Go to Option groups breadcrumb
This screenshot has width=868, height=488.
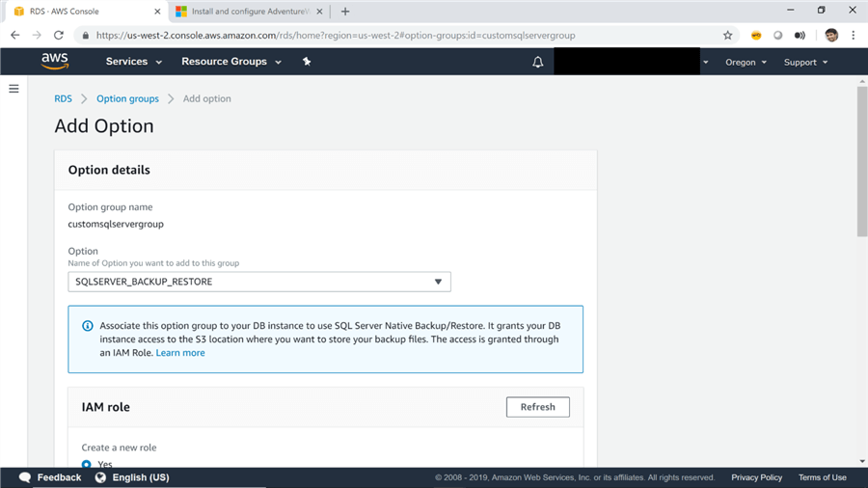[127, 98]
